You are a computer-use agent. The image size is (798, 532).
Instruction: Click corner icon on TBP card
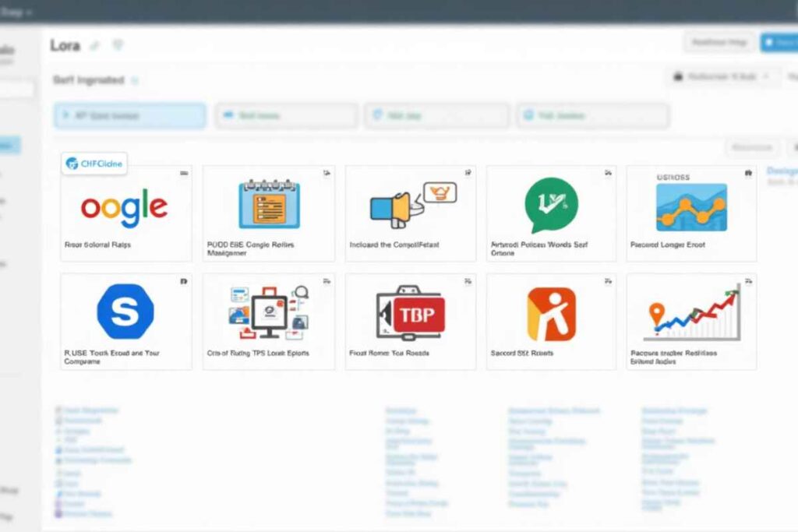point(468,281)
